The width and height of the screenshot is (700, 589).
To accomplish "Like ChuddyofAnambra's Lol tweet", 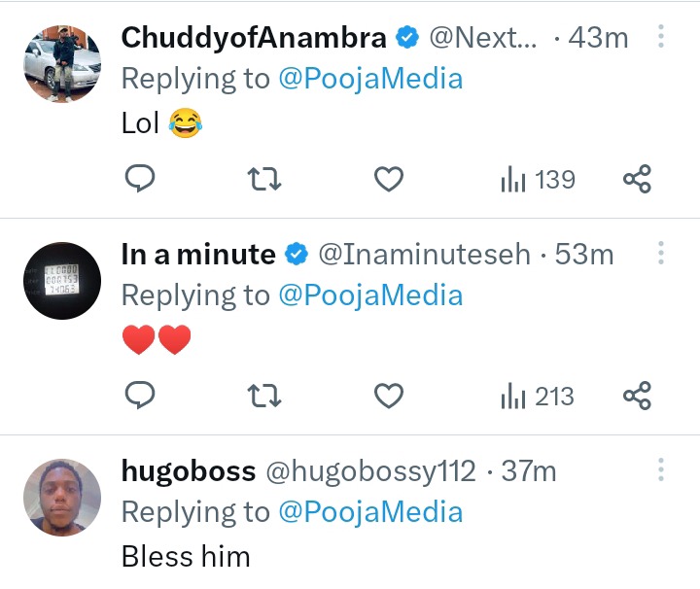I will point(389,180).
